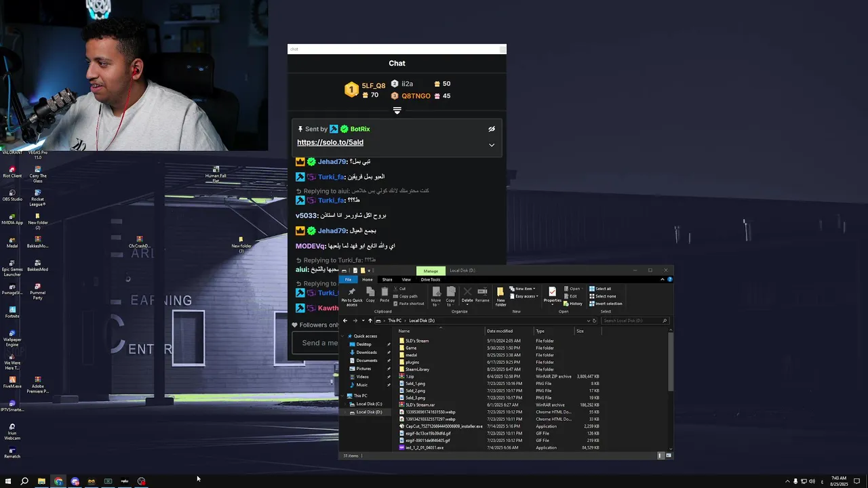Open History in the Explorer ribbon

(573, 304)
